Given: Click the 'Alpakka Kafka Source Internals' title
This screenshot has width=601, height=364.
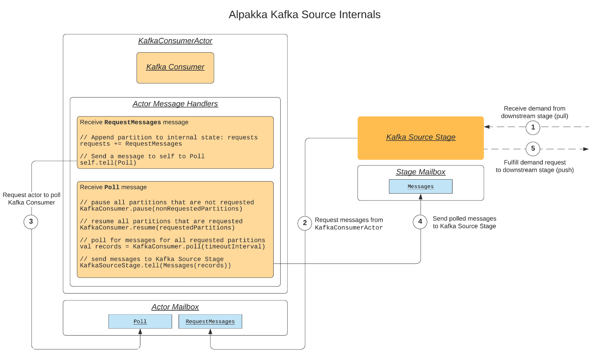Looking at the screenshot, I should [304, 14].
